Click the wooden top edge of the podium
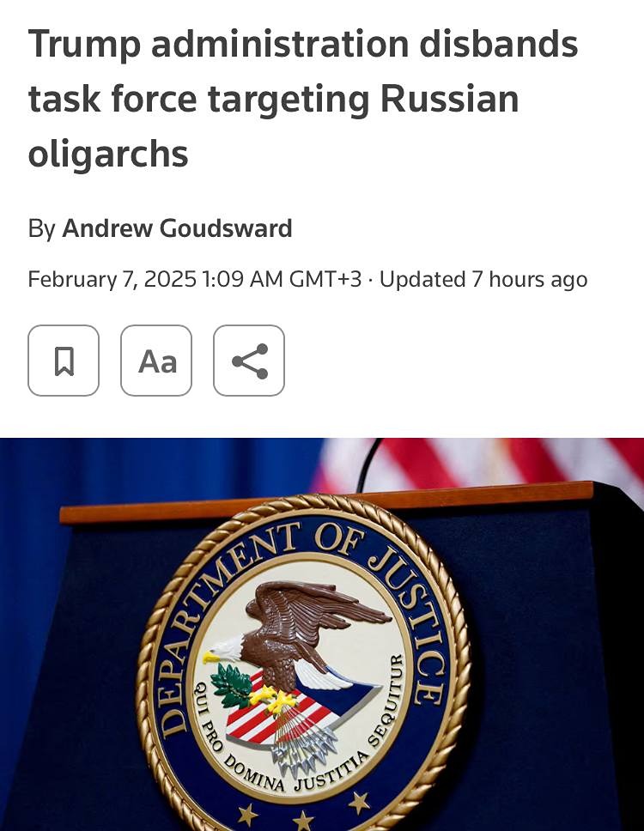 tap(326, 502)
